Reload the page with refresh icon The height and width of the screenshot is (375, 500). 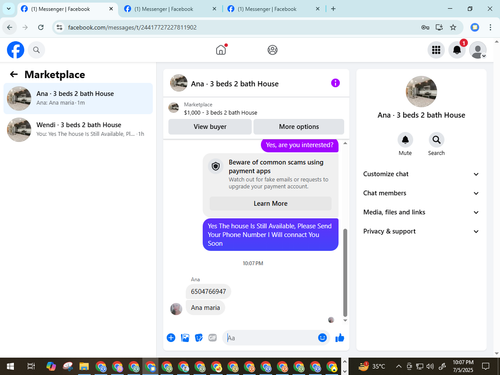(x=41, y=27)
